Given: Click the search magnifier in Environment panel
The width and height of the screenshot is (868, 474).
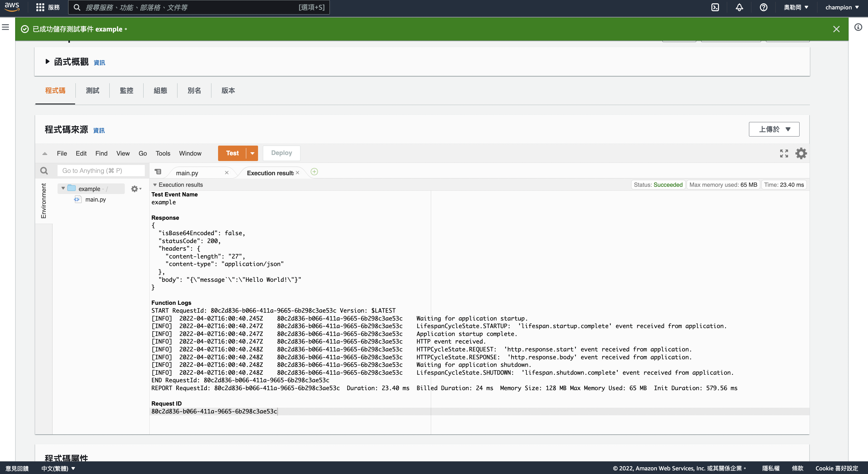Looking at the screenshot, I should pos(44,171).
